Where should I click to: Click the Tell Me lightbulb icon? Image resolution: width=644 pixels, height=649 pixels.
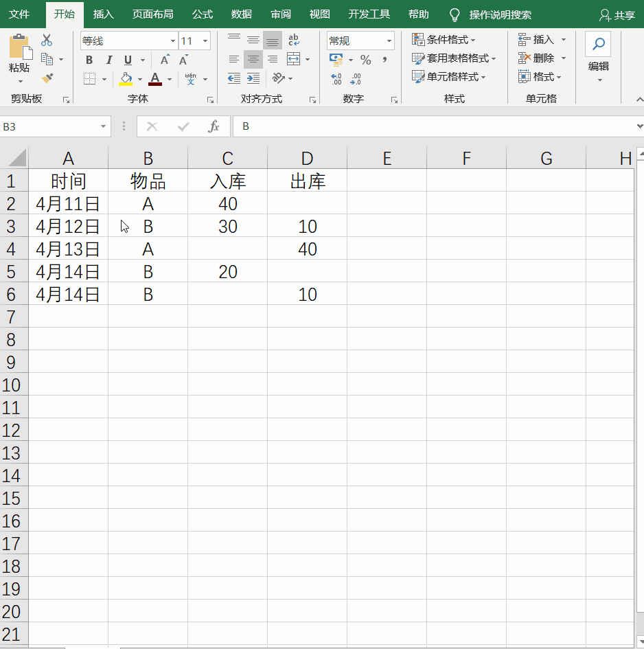click(x=455, y=15)
